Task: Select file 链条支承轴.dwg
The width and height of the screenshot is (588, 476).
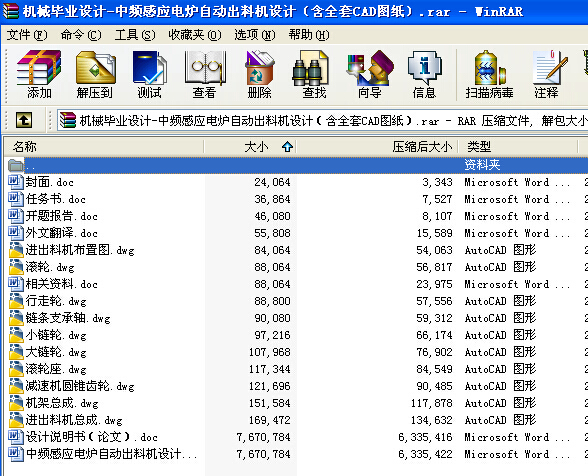Action: point(68,318)
